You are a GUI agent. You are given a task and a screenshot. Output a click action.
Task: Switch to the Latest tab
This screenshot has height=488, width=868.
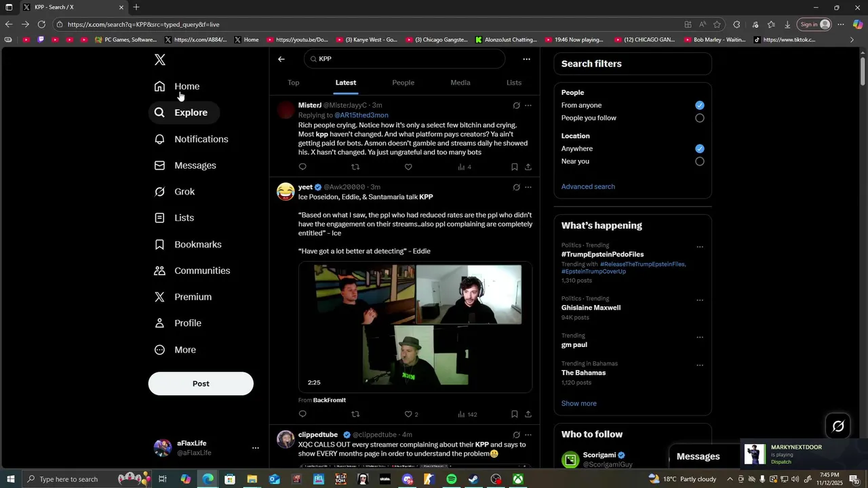[x=346, y=83]
